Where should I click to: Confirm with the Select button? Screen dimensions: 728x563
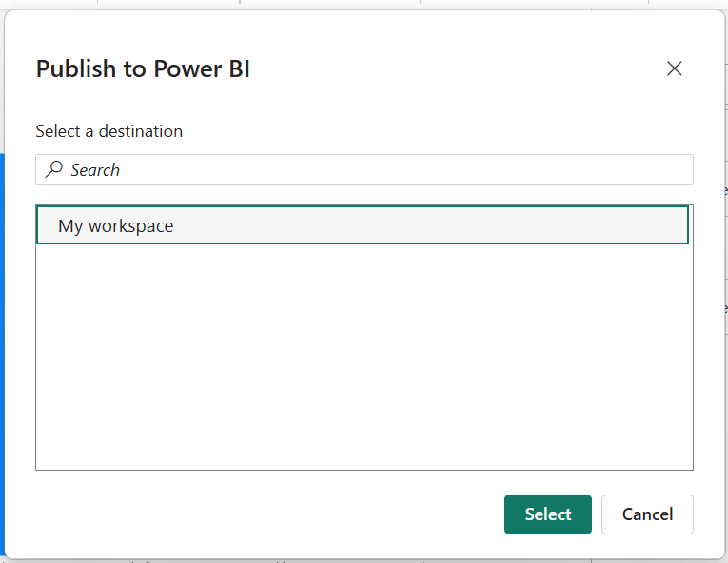pos(548,514)
